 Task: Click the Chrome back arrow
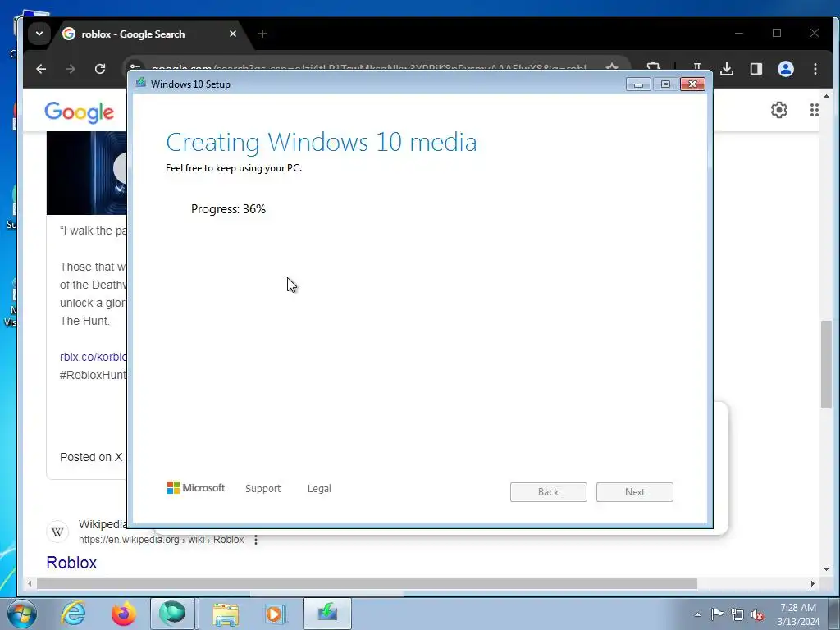click(x=41, y=69)
